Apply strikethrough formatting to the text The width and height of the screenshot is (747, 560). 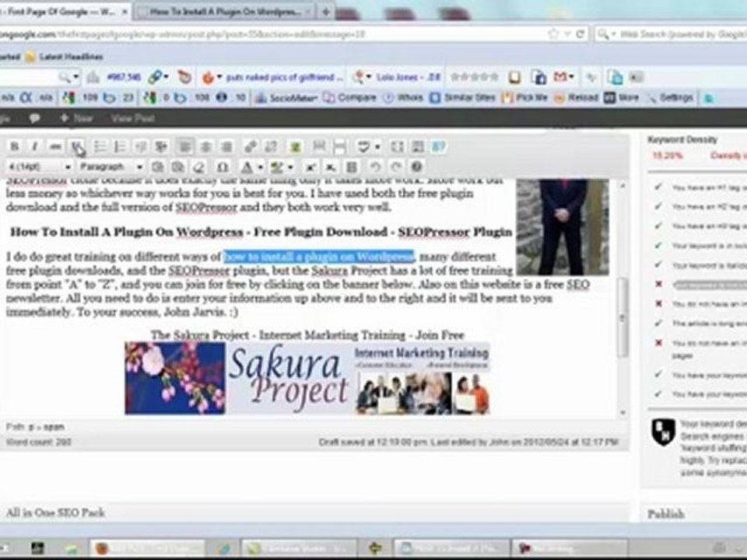55,147
